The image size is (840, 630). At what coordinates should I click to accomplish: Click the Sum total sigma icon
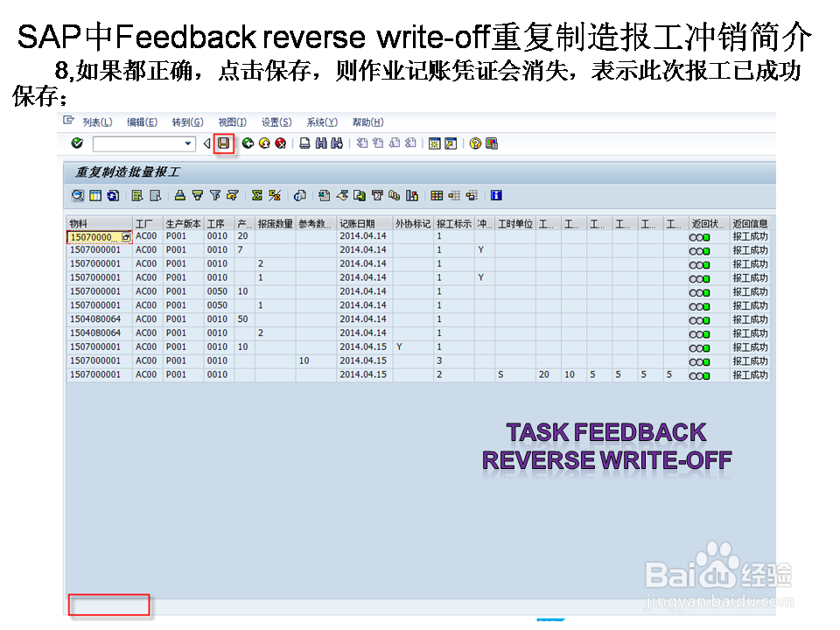point(257,195)
